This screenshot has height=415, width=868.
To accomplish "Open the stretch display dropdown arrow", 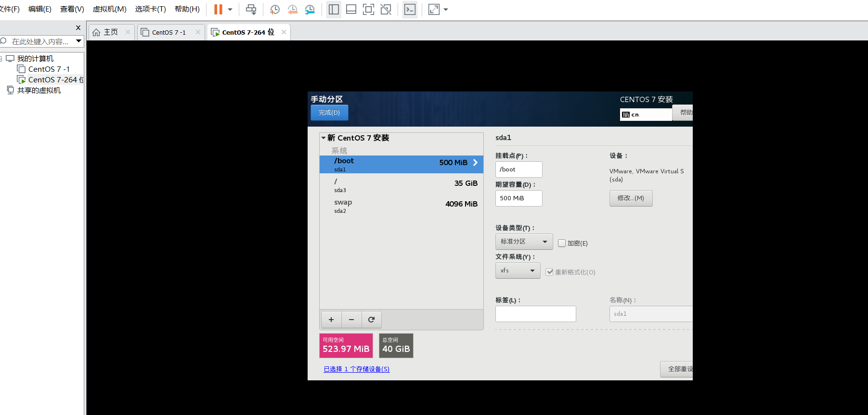I will pyautogui.click(x=446, y=10).
